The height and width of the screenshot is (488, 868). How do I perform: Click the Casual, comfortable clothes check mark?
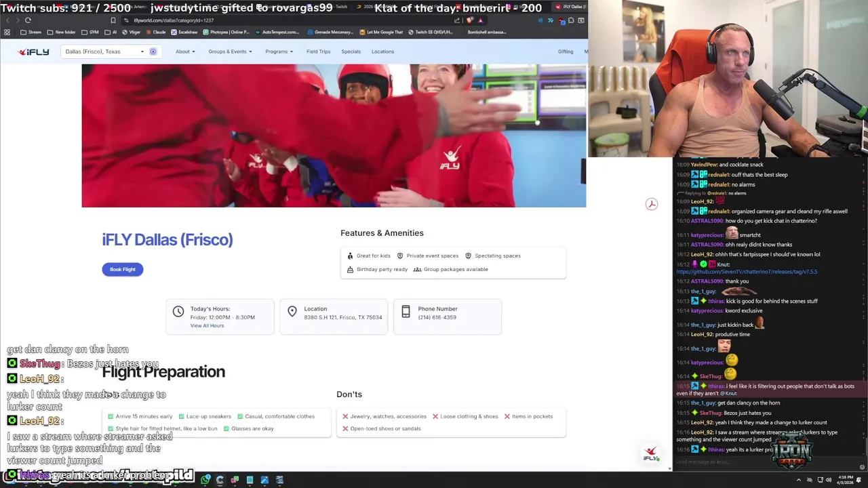[x=239, y=416]
